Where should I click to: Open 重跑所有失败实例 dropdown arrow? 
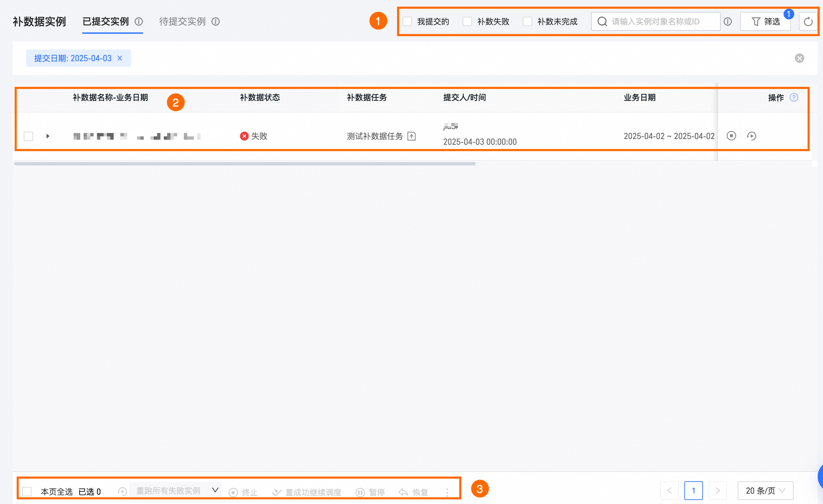coord(215,490)
